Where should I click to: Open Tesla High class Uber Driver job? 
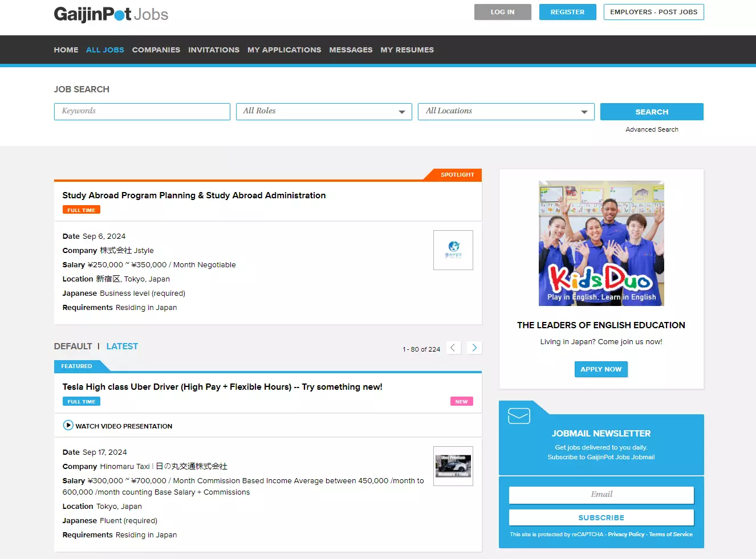pos(222,387)
